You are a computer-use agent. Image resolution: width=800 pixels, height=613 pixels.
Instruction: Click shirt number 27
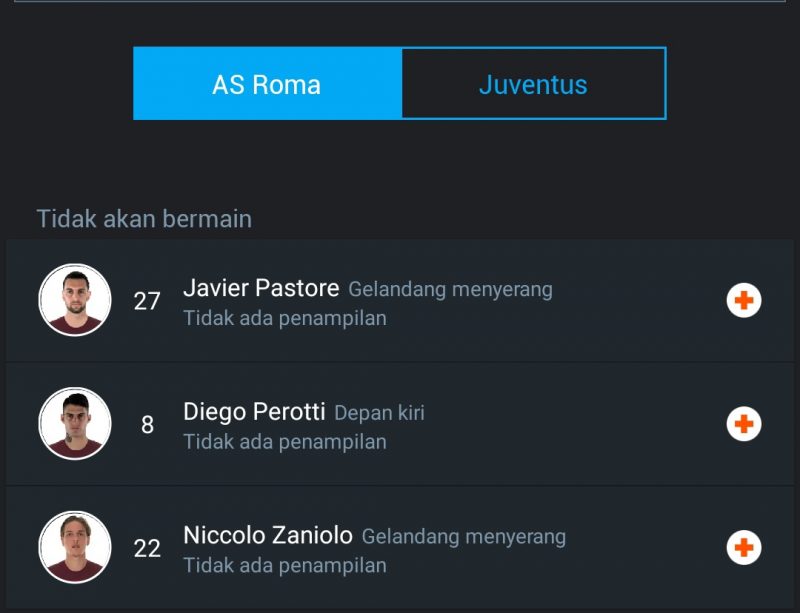click(147, 301)
